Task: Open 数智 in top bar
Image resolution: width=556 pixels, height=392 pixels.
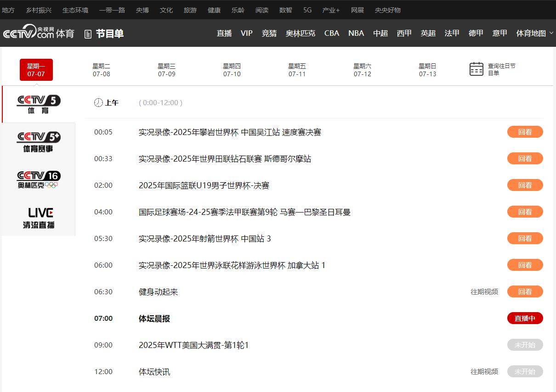Action: (x=286, y=10)
